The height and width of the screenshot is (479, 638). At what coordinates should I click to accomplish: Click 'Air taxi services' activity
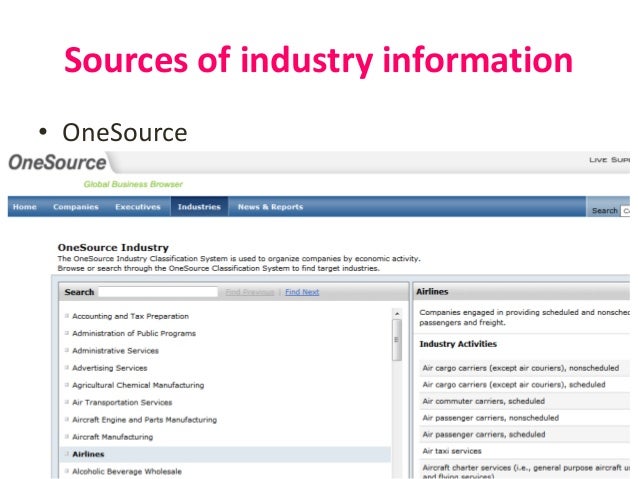click(452, 451)
